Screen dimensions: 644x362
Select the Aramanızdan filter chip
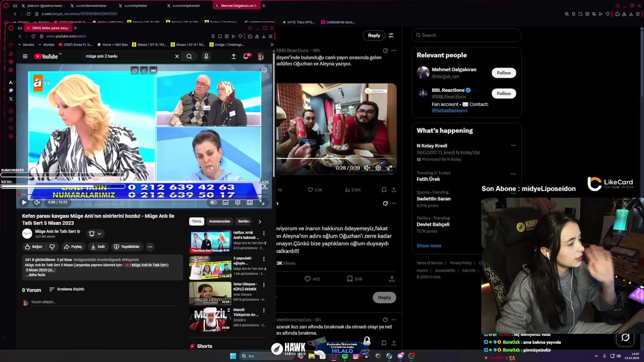click(x=219, y=221)
